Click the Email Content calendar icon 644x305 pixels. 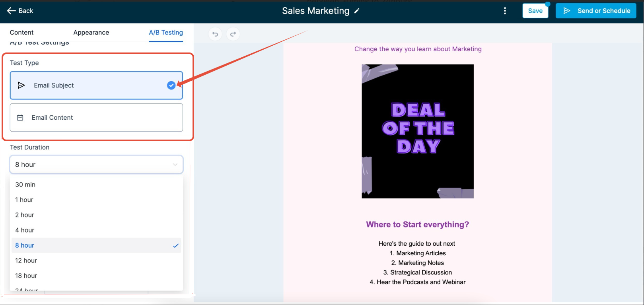point(20,118)
